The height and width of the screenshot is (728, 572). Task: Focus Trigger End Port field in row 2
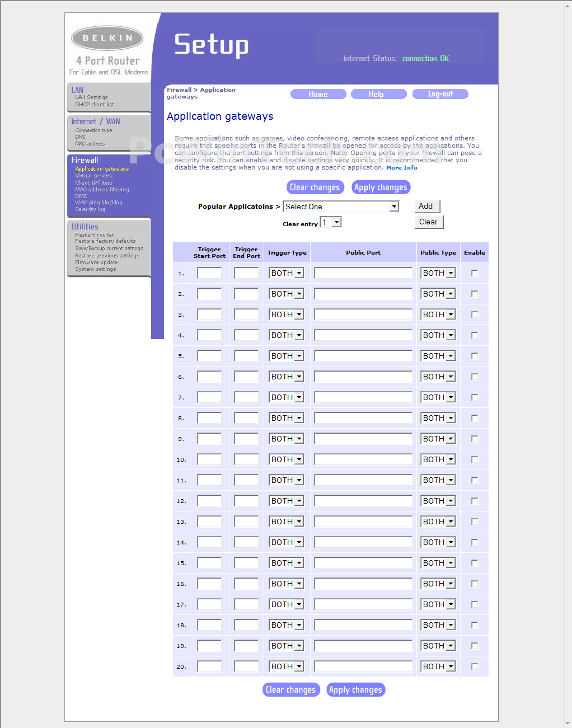(x=246, y=294)
